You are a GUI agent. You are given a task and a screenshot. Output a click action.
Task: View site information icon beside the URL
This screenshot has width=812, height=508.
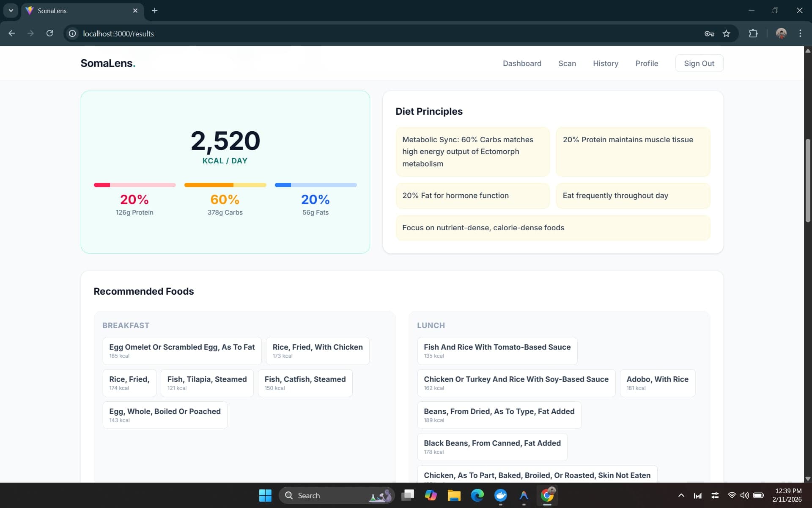coord(72,33)
